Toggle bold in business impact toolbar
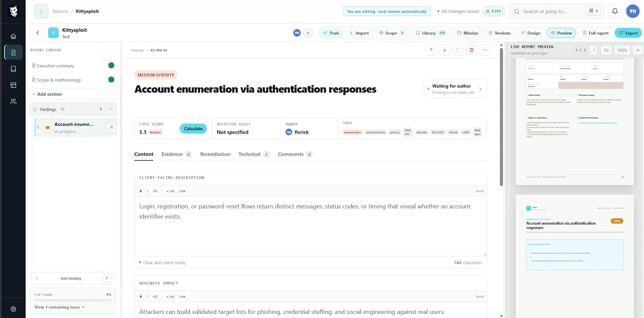The image size is (644, 318). tap(141, 297)
